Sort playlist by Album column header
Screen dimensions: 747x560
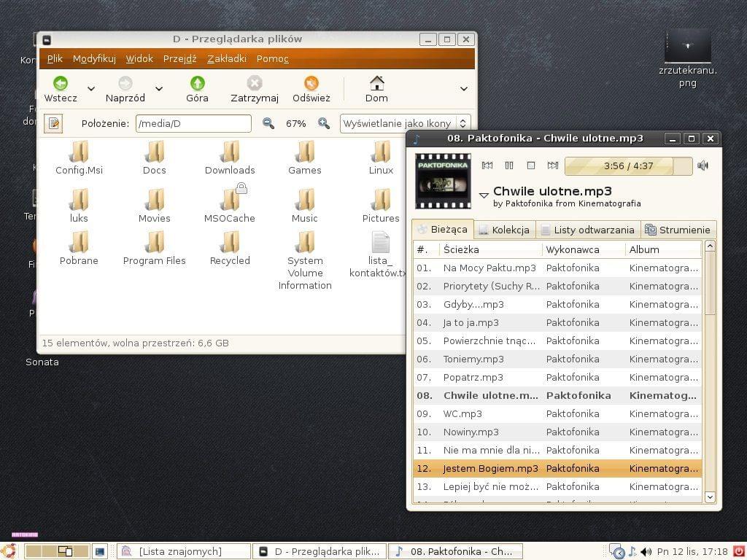click(663, 249)
